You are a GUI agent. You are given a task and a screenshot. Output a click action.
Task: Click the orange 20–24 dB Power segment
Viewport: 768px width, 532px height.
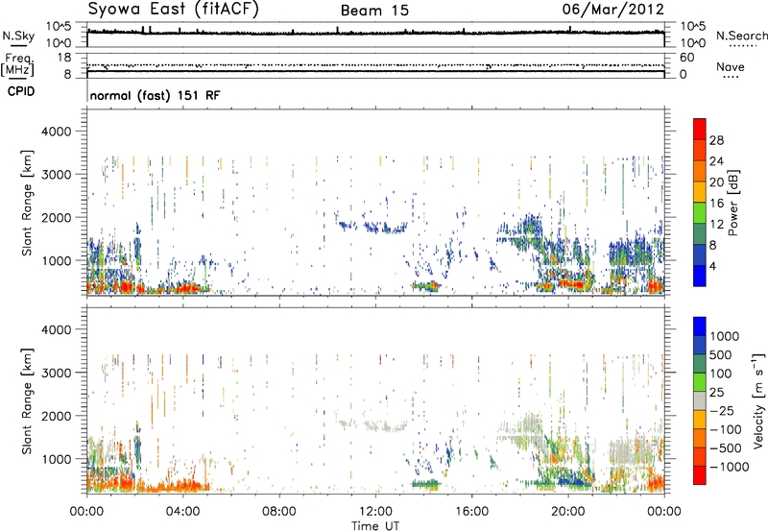(700, 172)
